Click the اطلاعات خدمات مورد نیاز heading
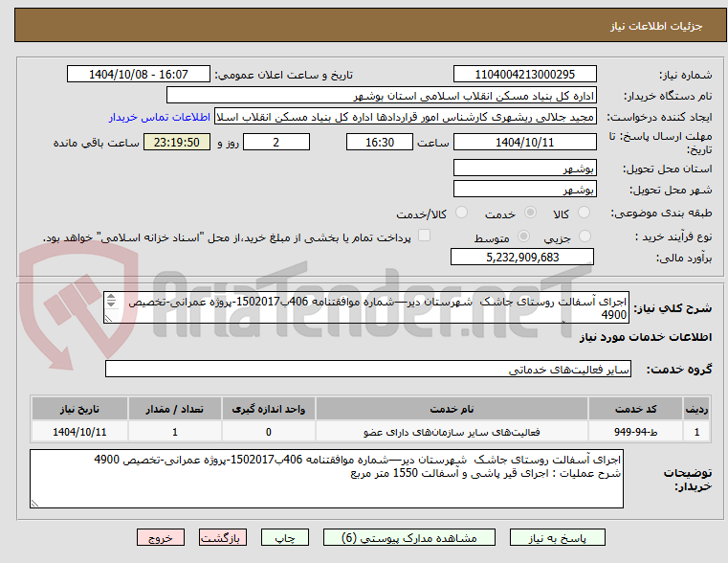The height and width of the screenshot is (563, 728). 646,337
